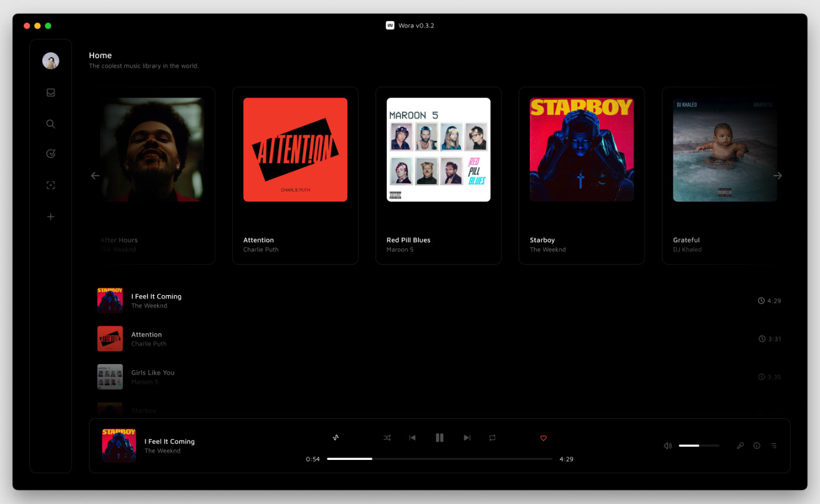Click DJ Khaled under Grateful

pos(687,249)
